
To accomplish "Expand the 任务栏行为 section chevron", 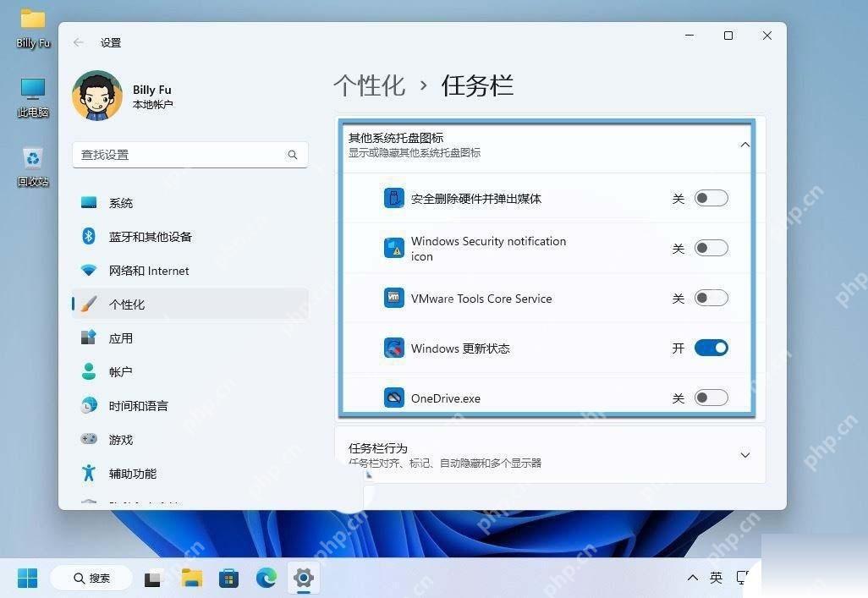I will point(745,455).
